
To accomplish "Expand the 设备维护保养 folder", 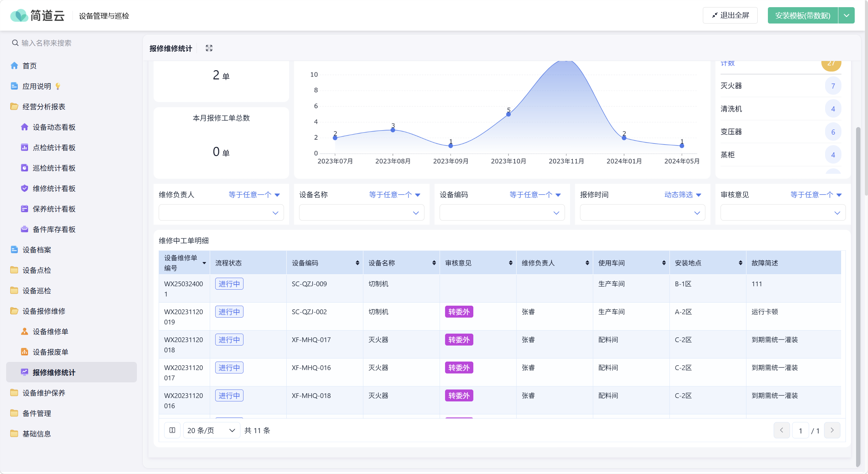I will pos(44,393).
